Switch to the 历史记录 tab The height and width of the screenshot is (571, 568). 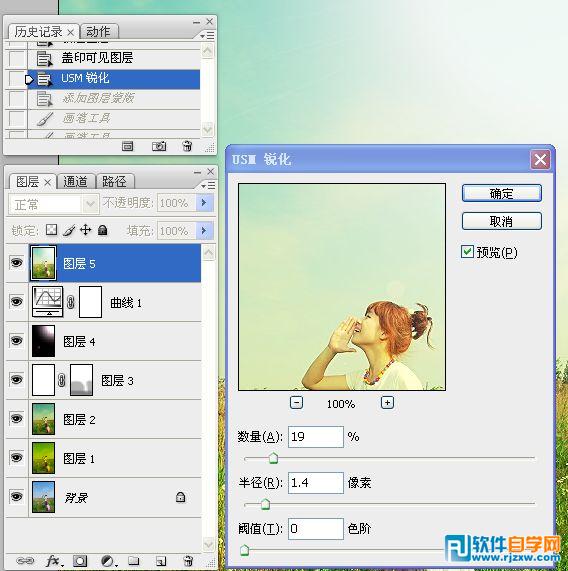pyautogui.click(x=39, y=32)
